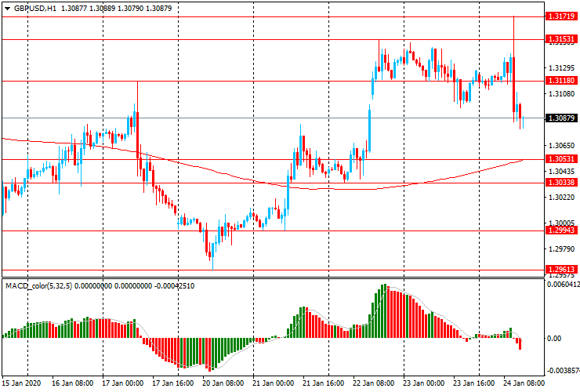
Task: Click the latest candlestick at chart's right edge
Action: click(x=523, y=122)
